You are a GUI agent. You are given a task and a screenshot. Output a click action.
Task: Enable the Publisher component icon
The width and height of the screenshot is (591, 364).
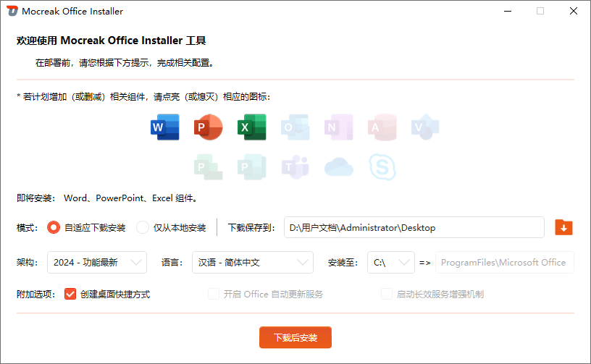(x=252, y=166)
